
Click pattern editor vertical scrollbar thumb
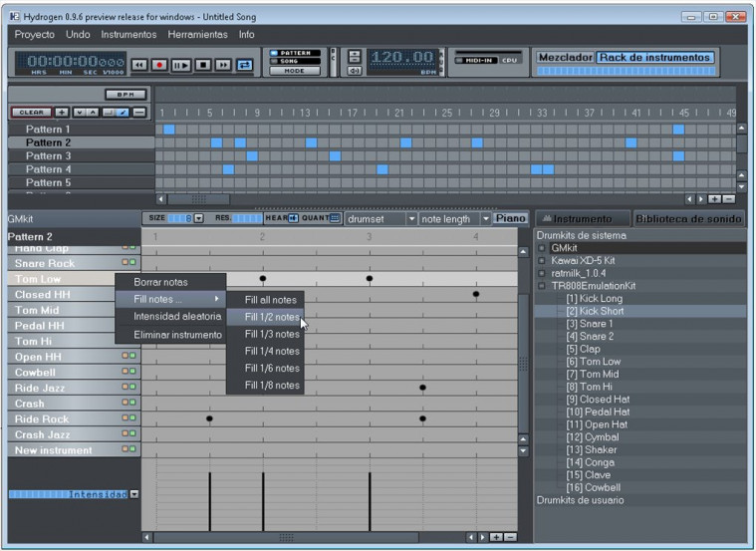coord(524,363)
